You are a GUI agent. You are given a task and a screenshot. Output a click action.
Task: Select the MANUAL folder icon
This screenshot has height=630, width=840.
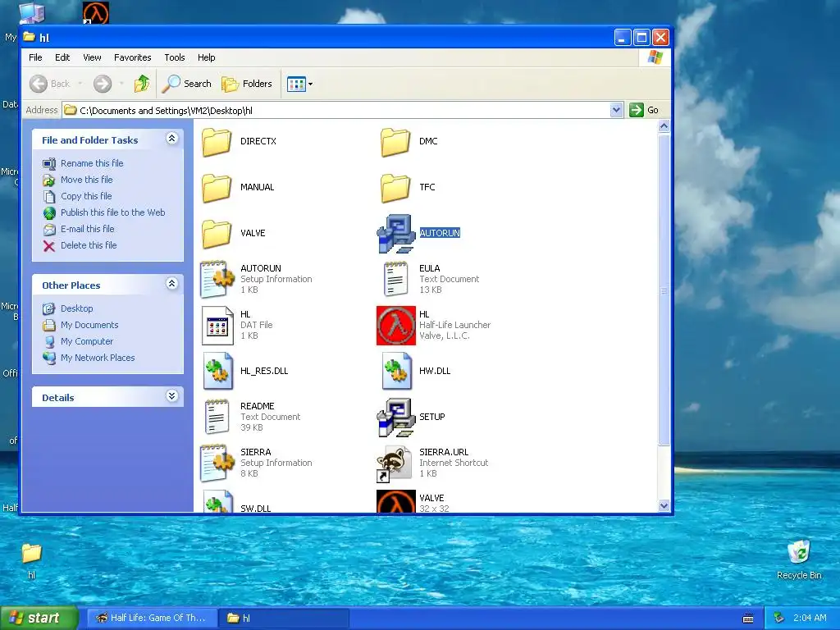(x=217, y=188)
